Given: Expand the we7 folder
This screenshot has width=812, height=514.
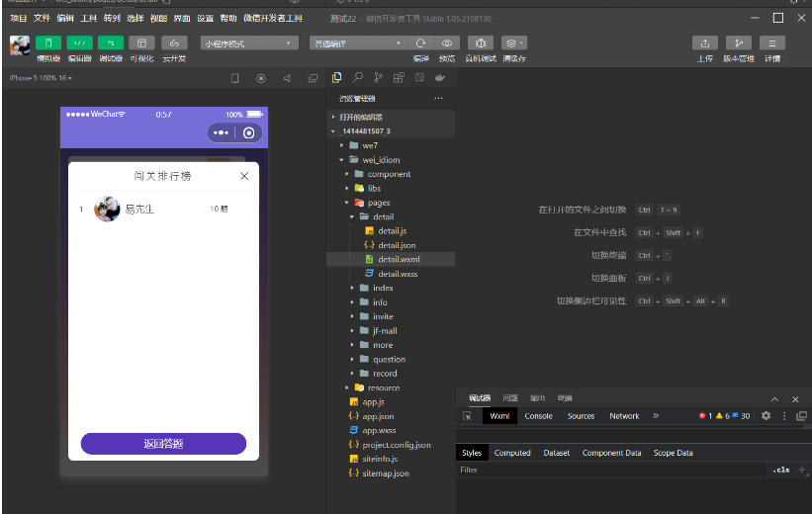Looking at the screenshot, I should coord(391,145).
